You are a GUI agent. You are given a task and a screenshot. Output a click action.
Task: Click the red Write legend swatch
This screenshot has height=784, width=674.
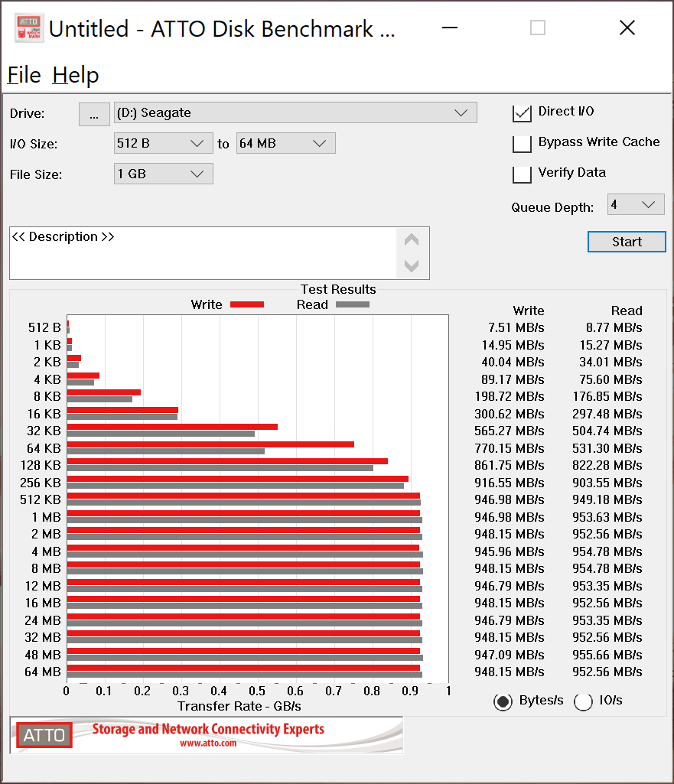[x=247, y=304]
